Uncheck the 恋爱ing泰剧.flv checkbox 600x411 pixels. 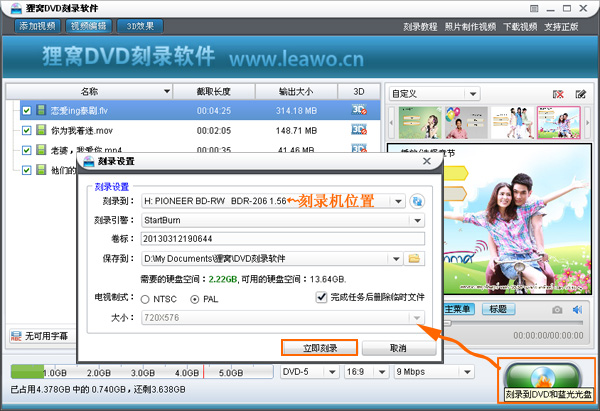[26, 111]
